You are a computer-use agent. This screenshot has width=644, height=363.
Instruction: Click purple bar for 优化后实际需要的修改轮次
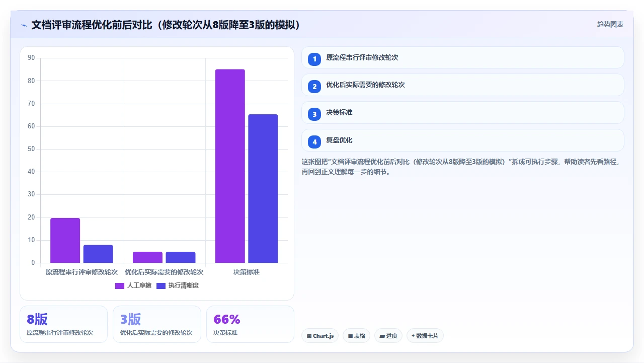[x=147, y=257]
